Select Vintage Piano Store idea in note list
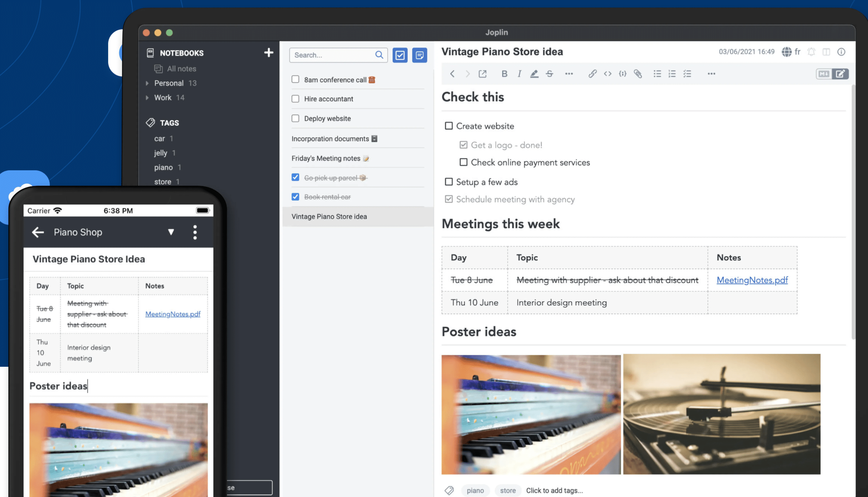 [x=358, y=216]
